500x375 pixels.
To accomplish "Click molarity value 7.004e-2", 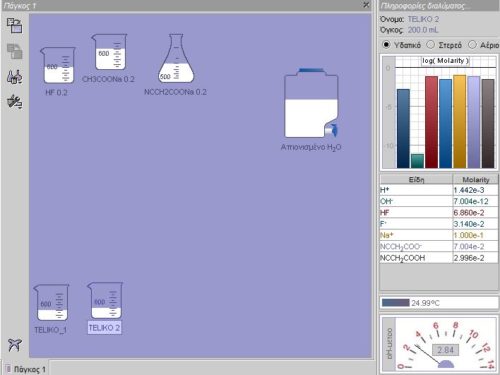I will coord(469,247).
